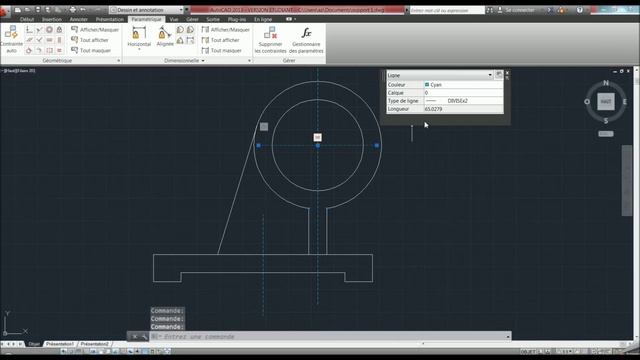Open the AutoCAD application menu button
Screen dimensions: 640x360
click(4, 11)
